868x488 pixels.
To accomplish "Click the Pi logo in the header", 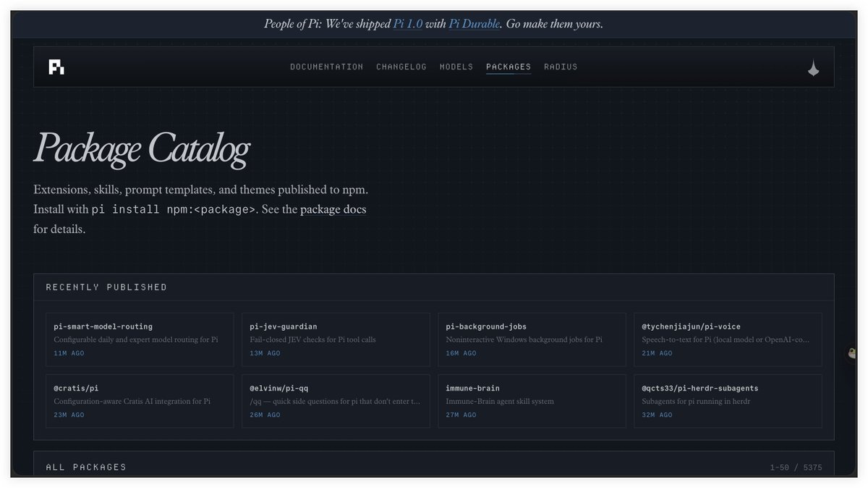I will [56, 67].
